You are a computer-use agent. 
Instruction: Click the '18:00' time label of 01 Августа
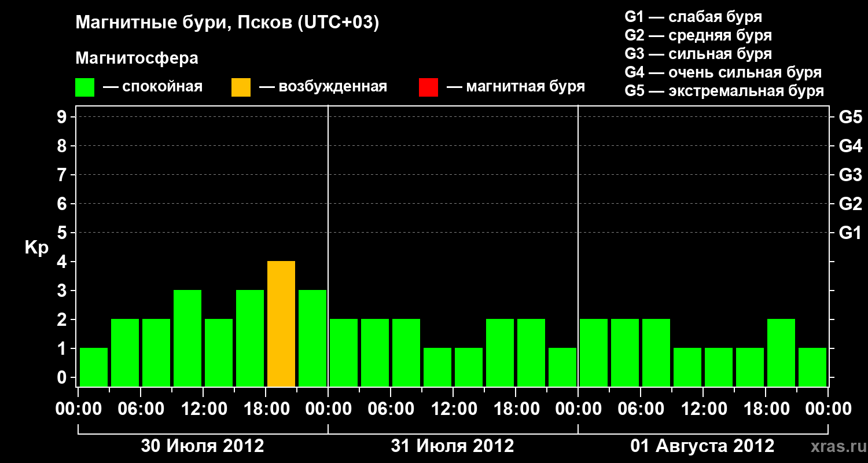tap(766, 409)
